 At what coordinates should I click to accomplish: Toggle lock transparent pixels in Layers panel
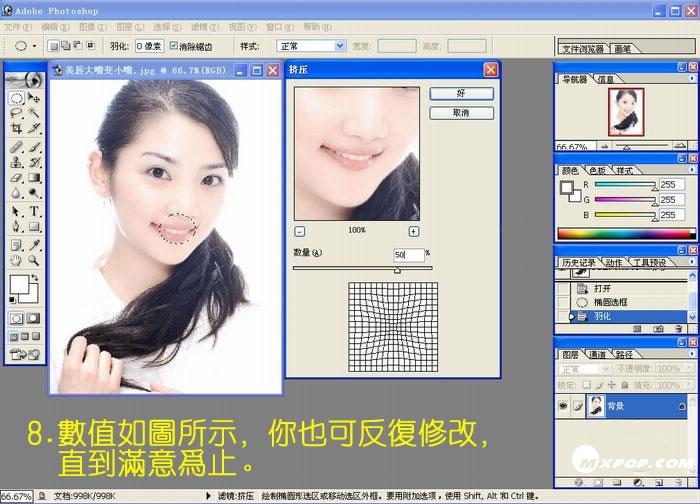coord(587,384)
